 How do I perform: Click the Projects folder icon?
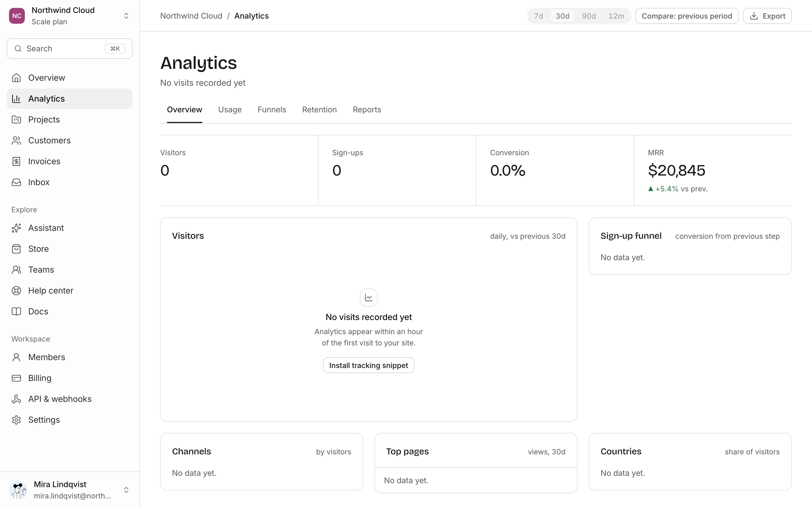pos(16,119)
